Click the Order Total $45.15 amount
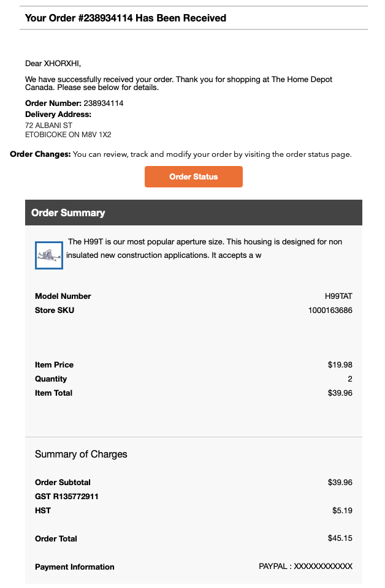 [x=340, y=538]
